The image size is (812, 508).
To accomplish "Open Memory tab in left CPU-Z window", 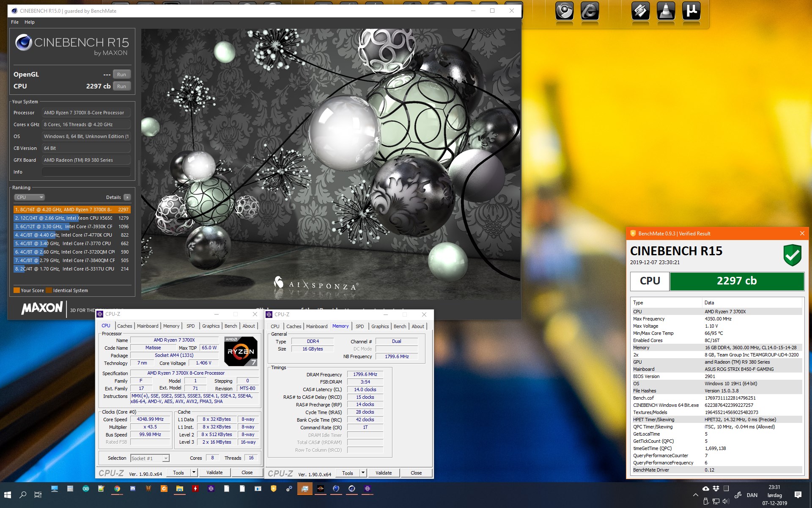I will [171, 326].
